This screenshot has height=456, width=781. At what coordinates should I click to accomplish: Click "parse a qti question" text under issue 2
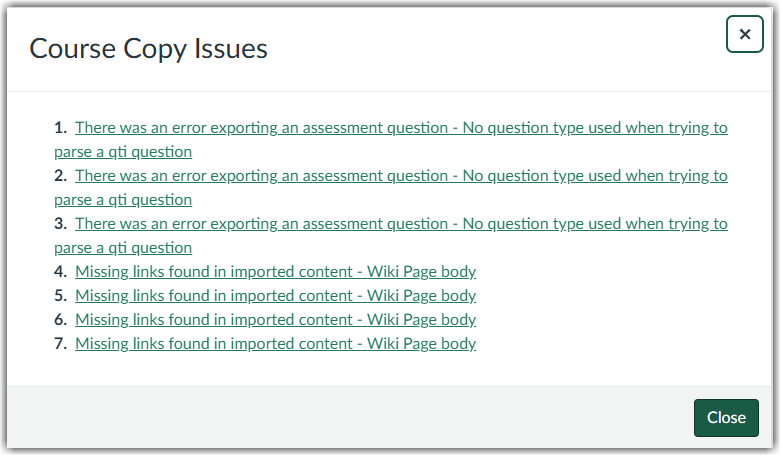pos(123,200)
